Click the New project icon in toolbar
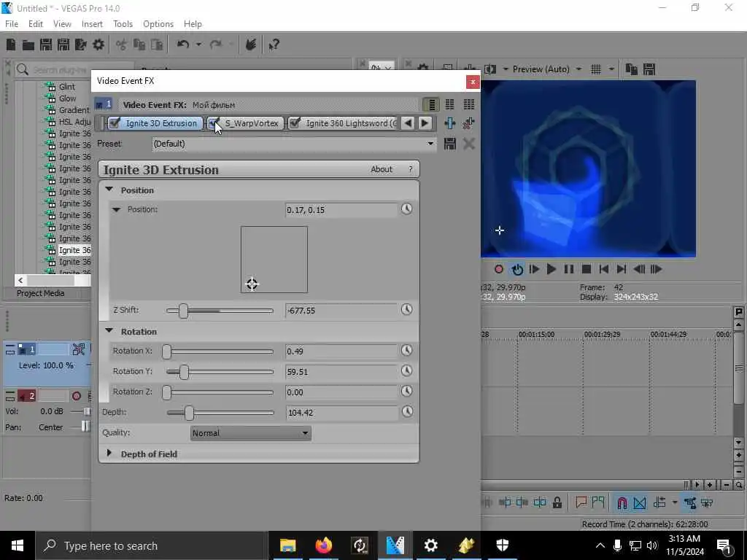The image size is (747, 560). click(x=10, y=44)
